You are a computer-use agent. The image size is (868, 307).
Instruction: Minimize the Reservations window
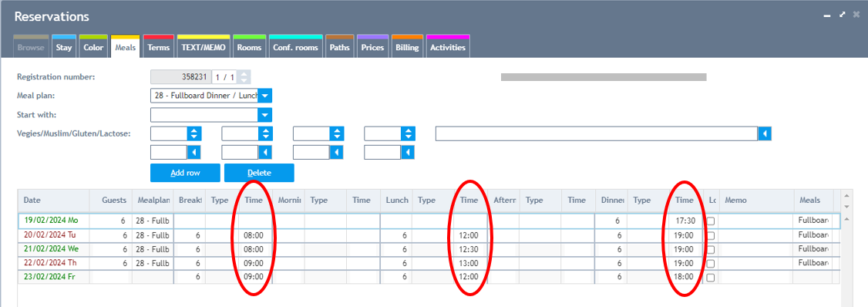pos(827,16)
